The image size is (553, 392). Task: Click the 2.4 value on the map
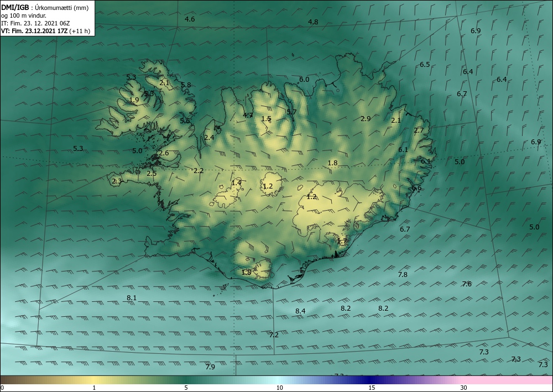209,138
